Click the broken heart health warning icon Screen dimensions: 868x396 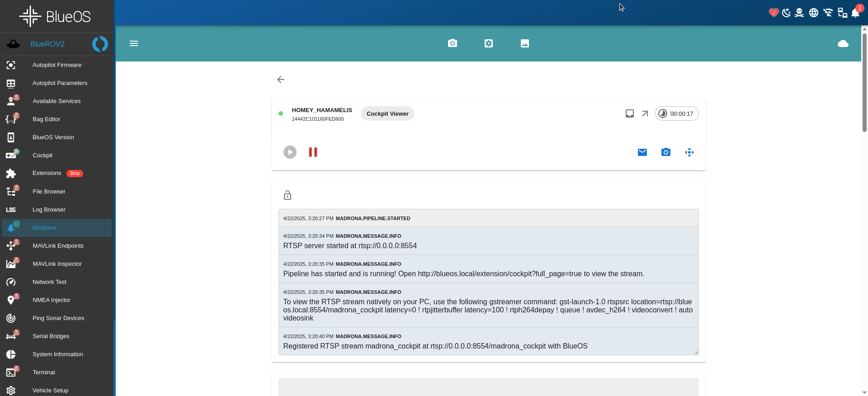point(774,13)
